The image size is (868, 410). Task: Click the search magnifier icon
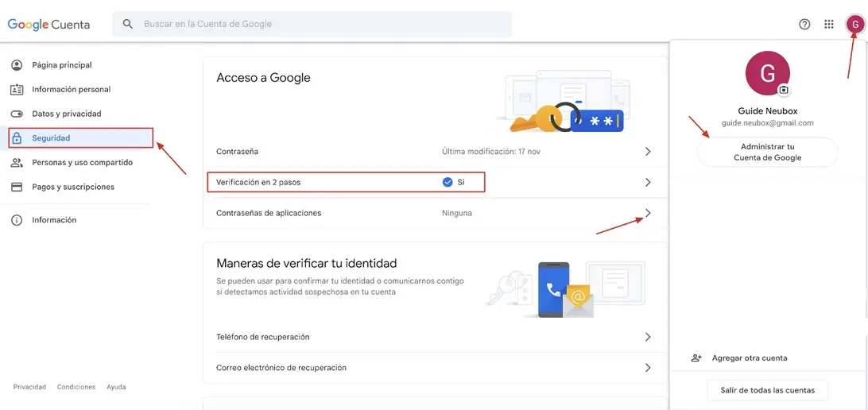coord(128,24)
